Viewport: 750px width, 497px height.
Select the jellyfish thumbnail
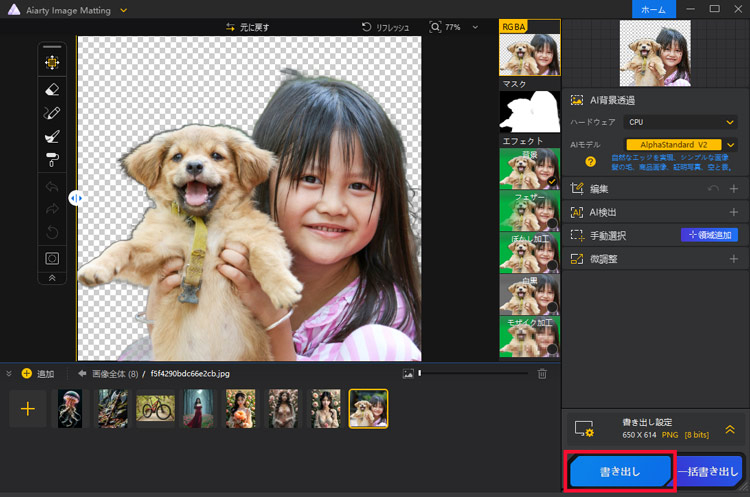pyautogui.click(x=70, y=409)
